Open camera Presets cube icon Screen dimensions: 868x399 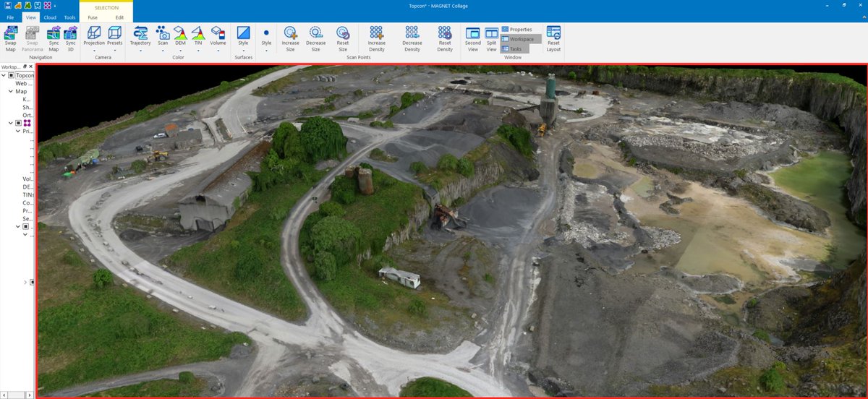(x=114, y=33)
